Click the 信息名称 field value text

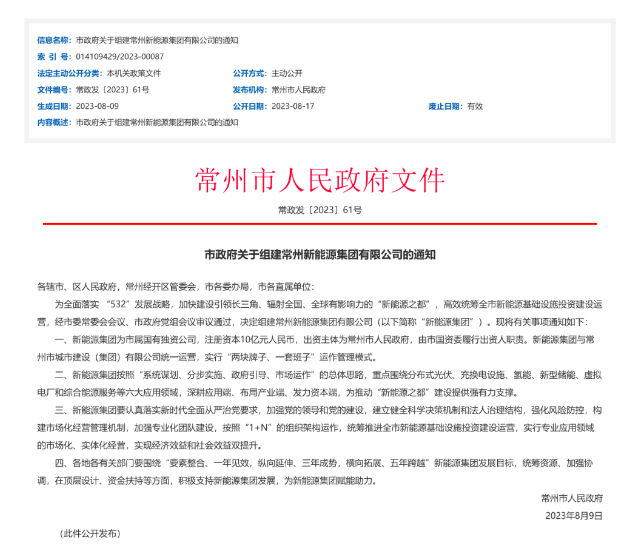[x=157, y=40]
